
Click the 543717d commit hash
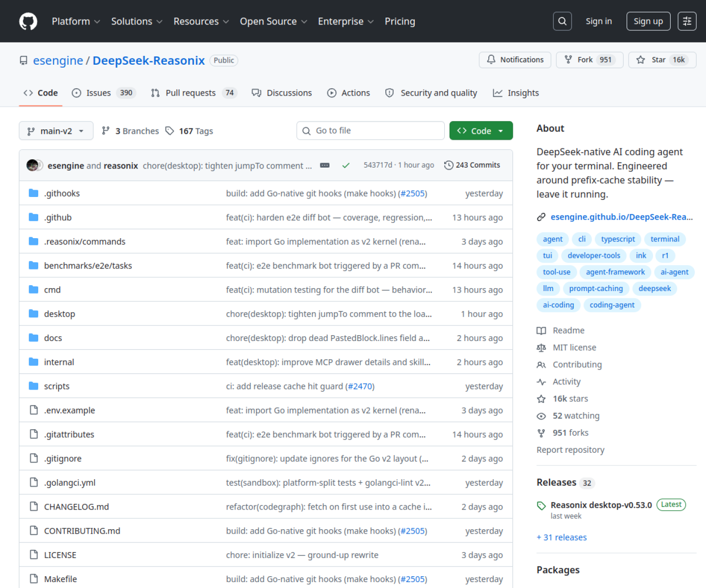click(x=378, y=165)
